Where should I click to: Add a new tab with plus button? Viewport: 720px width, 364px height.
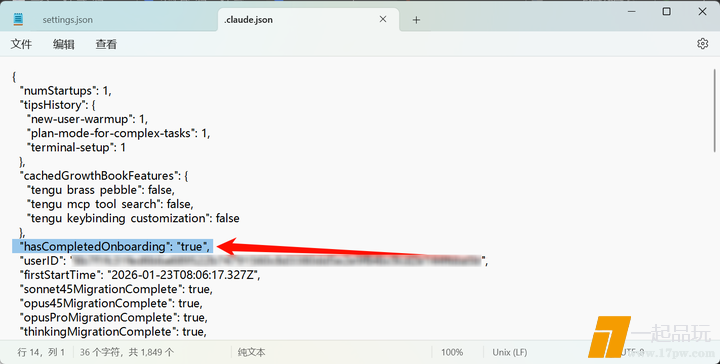[x=416, y=20]
